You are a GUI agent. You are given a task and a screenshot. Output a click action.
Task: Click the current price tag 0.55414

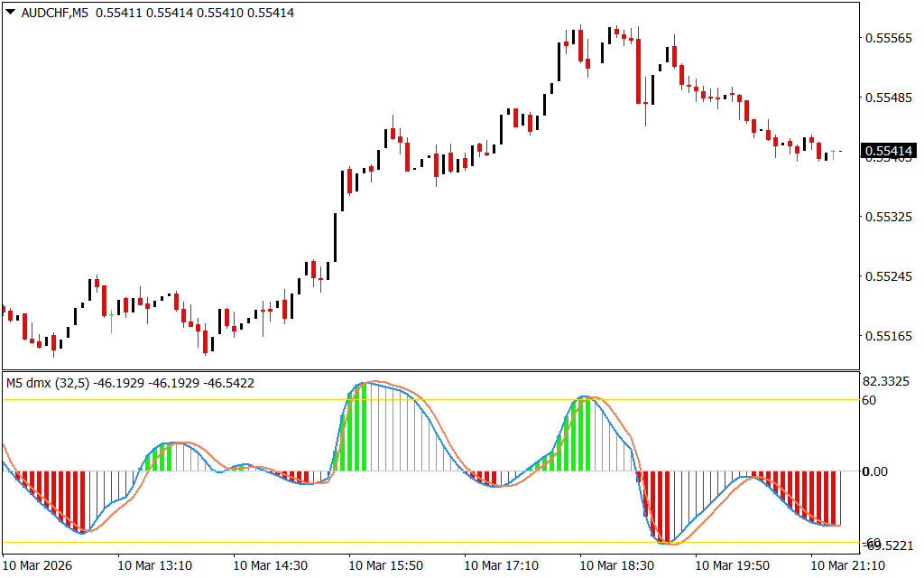click(x=888, y=151)
